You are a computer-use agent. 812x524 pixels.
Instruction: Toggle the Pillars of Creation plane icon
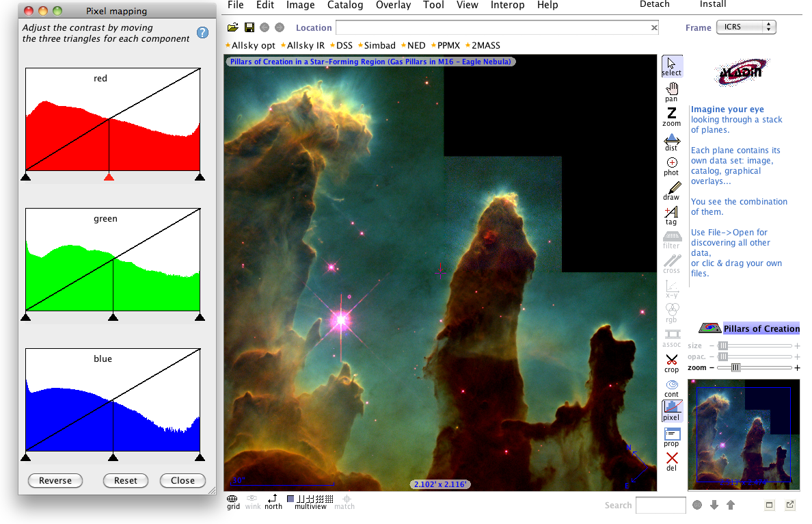(x=709, y=328)
